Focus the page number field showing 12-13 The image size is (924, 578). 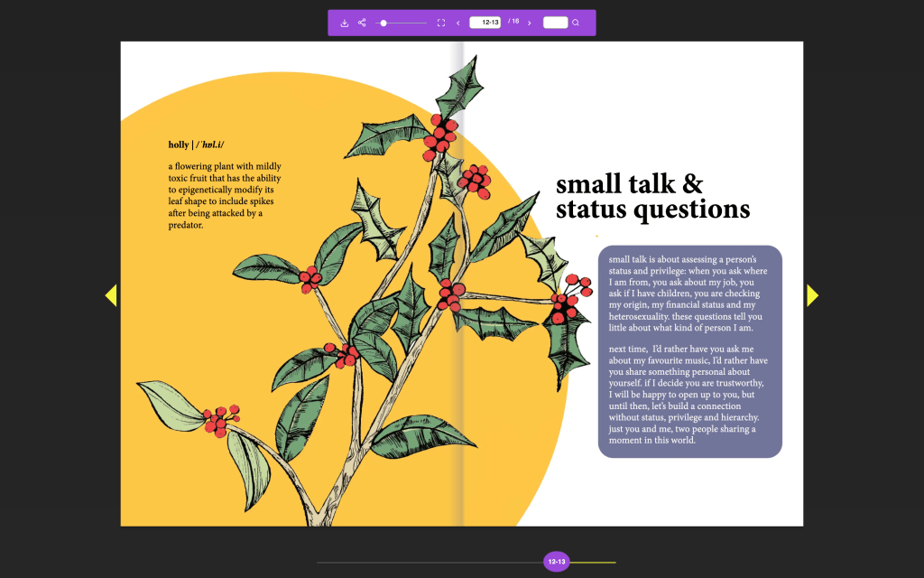point(485,23)
